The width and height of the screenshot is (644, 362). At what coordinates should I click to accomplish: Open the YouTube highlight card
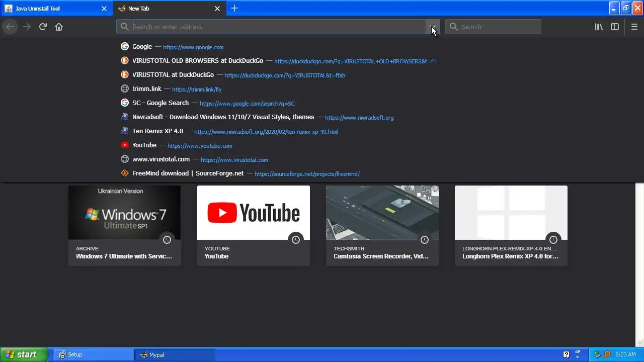click(x=254, y=226)
